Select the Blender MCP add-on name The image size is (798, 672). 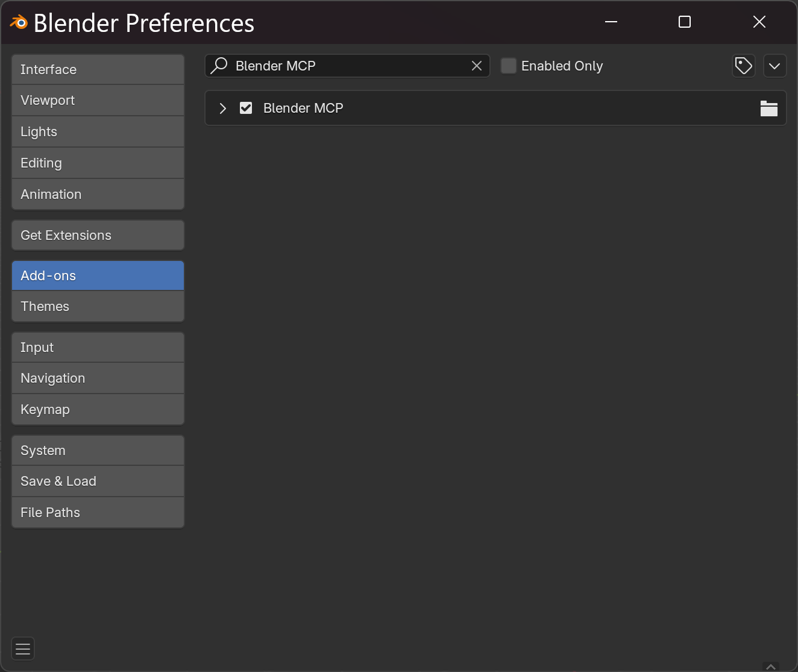(x=303, y=108)
